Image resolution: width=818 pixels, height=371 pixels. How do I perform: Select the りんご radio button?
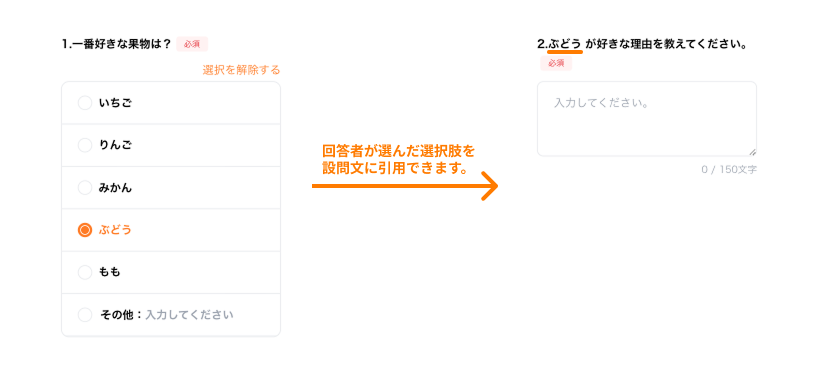85,145
